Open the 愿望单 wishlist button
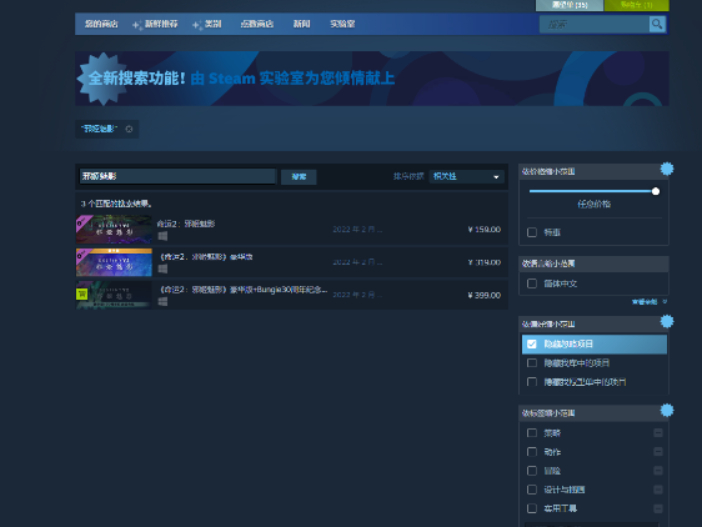 569,5
